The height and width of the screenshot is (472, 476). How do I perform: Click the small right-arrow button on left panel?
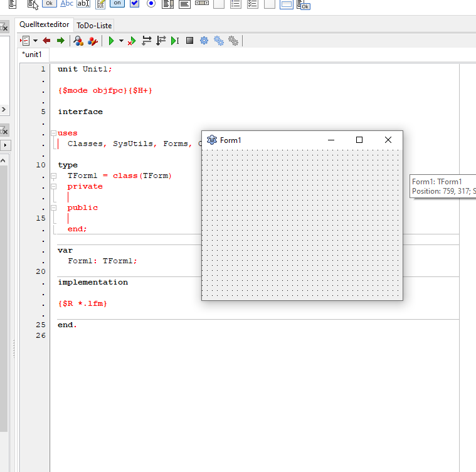point(5,145)
